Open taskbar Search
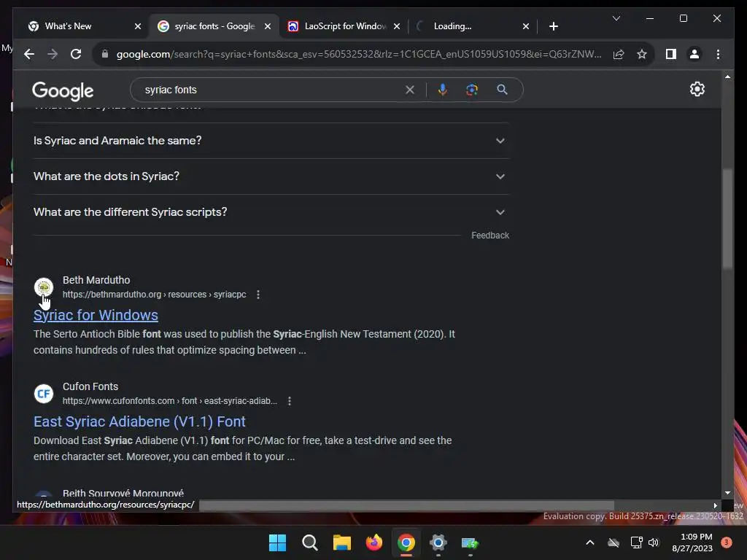 [x=309, y=542]
